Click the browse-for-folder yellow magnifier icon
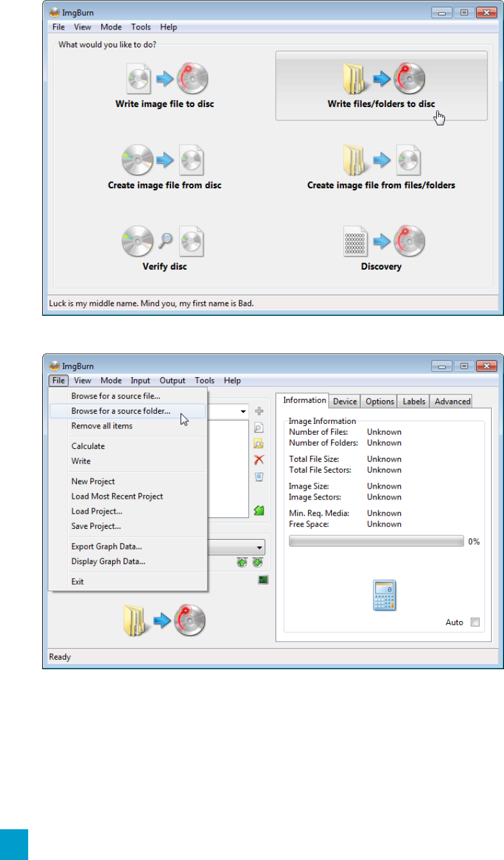This screenshot has width=504, height=860. [259, 444]
